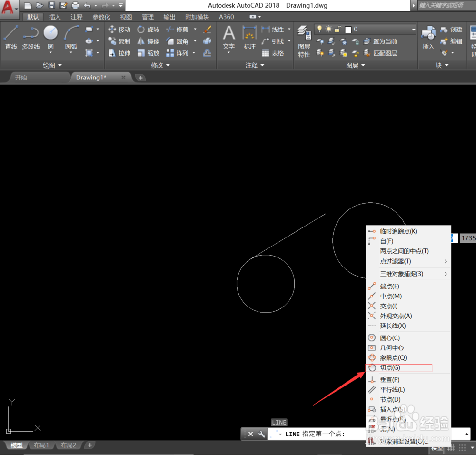Toggle the layer lightbulb on/off icon

319,29
